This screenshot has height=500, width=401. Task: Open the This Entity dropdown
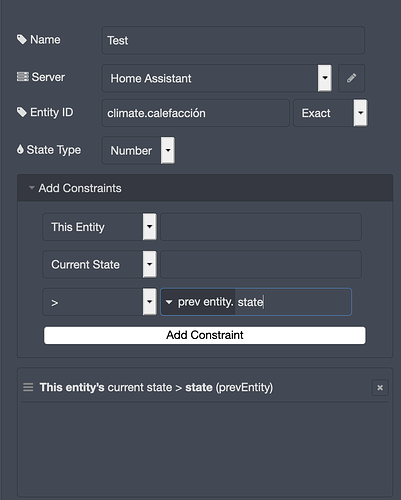tap(99, 227)
